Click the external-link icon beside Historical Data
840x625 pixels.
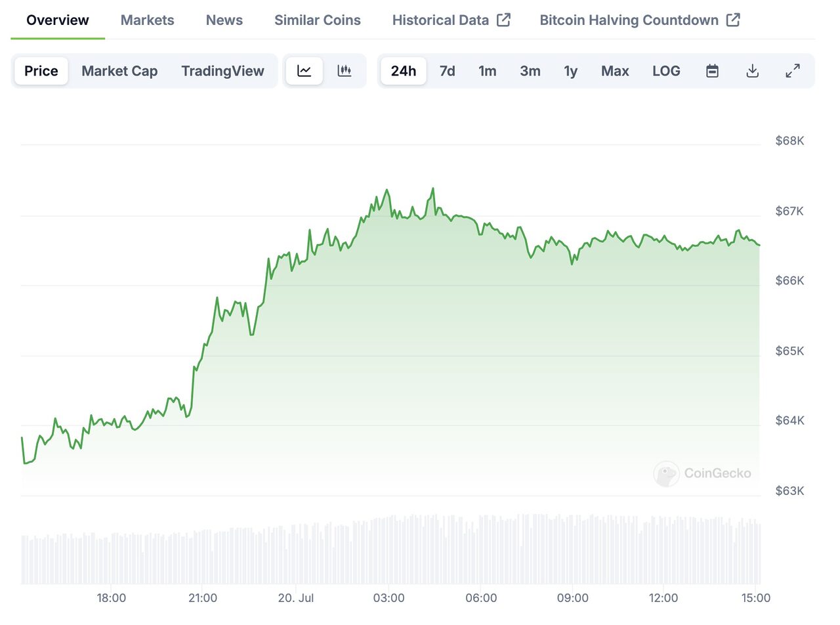tap(503, 20)
